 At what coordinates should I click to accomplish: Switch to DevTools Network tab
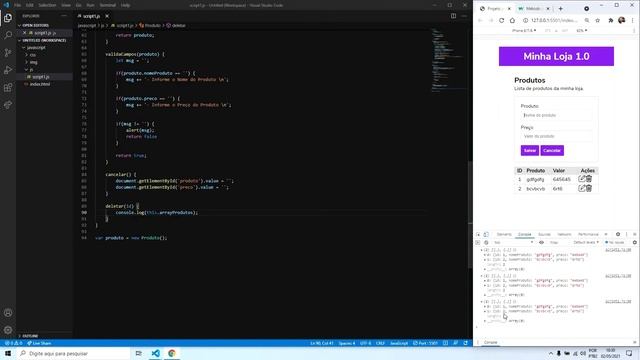564,234
